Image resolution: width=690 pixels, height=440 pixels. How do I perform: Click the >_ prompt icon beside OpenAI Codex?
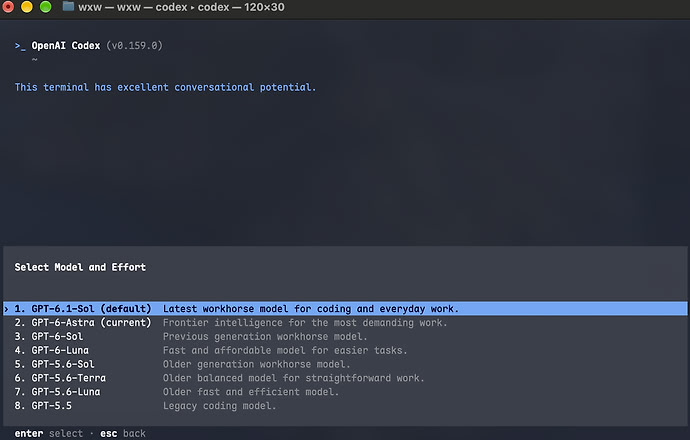pyautogui.click(x=20, y=46)
